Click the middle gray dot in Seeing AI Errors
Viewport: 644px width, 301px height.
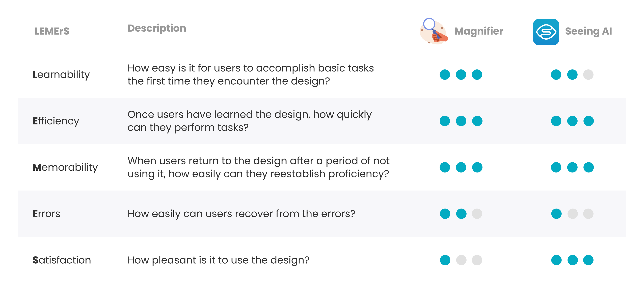tap(573, 214)
